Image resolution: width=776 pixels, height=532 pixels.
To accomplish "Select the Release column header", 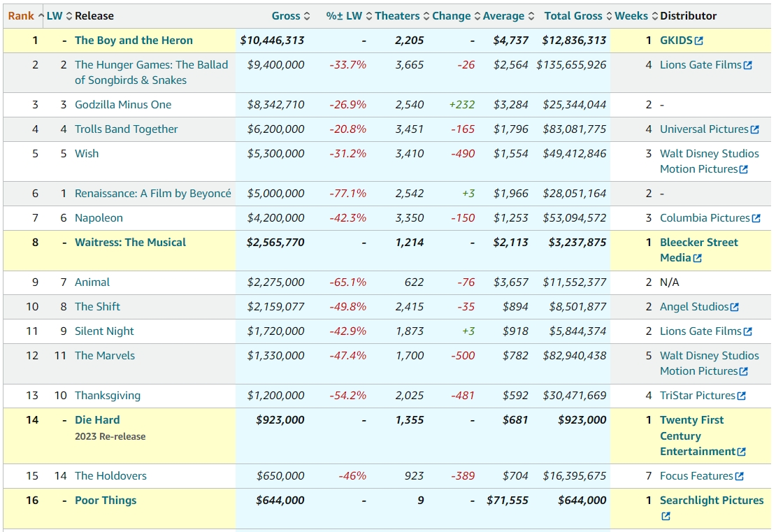I will point(94,16).
